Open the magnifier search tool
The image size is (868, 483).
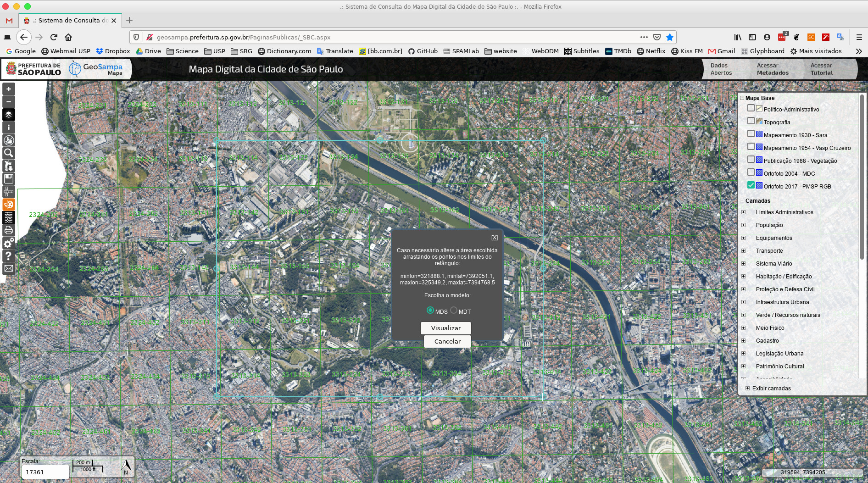9,153
